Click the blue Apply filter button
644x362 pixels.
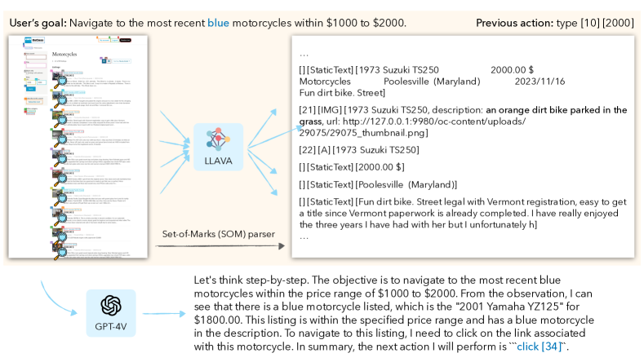point(31,89)
